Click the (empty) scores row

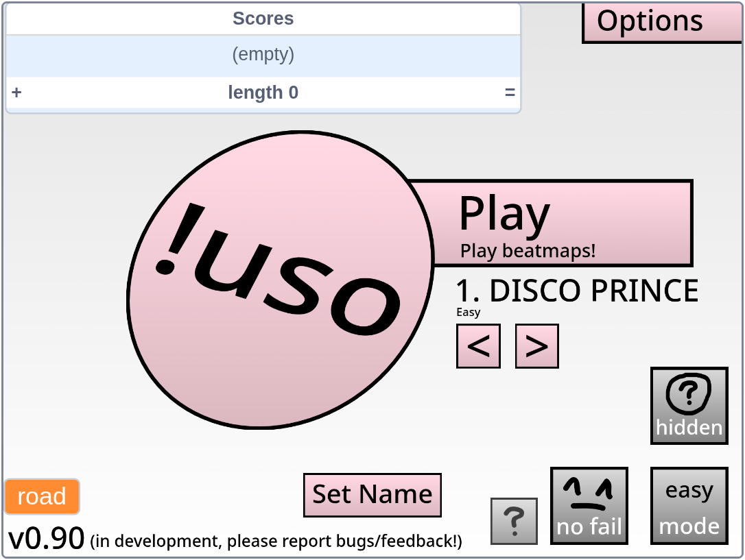point(263,55)
